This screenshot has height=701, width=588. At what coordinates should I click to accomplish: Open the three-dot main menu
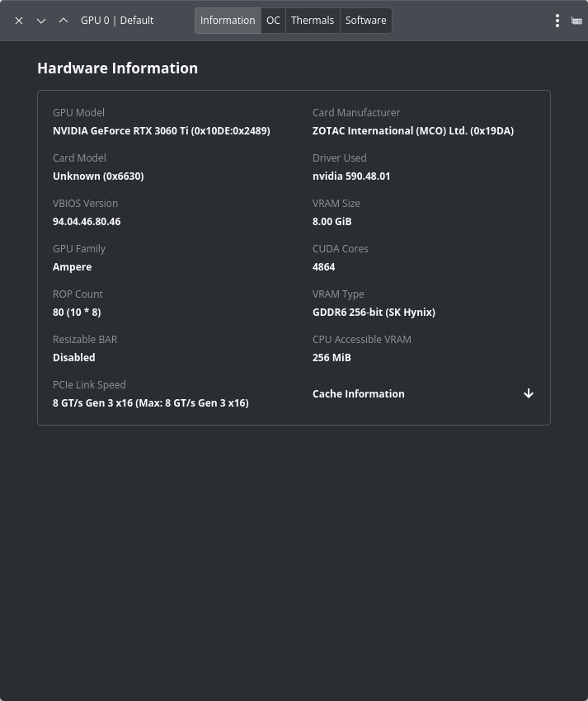pyautogui.click(x=557, y=21)
